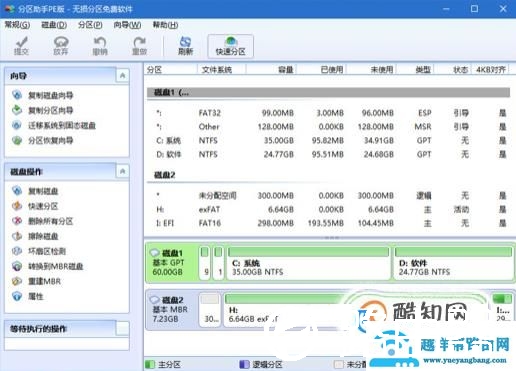516x371 pixels.
Task: Select the 未分配空间 300.00MB row
Action: [x=328, y=195]
